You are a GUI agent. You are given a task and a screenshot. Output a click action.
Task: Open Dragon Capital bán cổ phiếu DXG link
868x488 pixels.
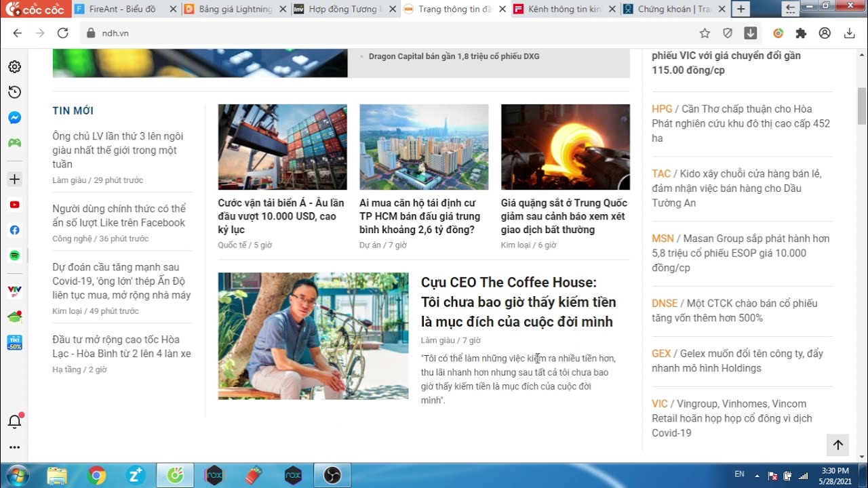tap(454, 56)
